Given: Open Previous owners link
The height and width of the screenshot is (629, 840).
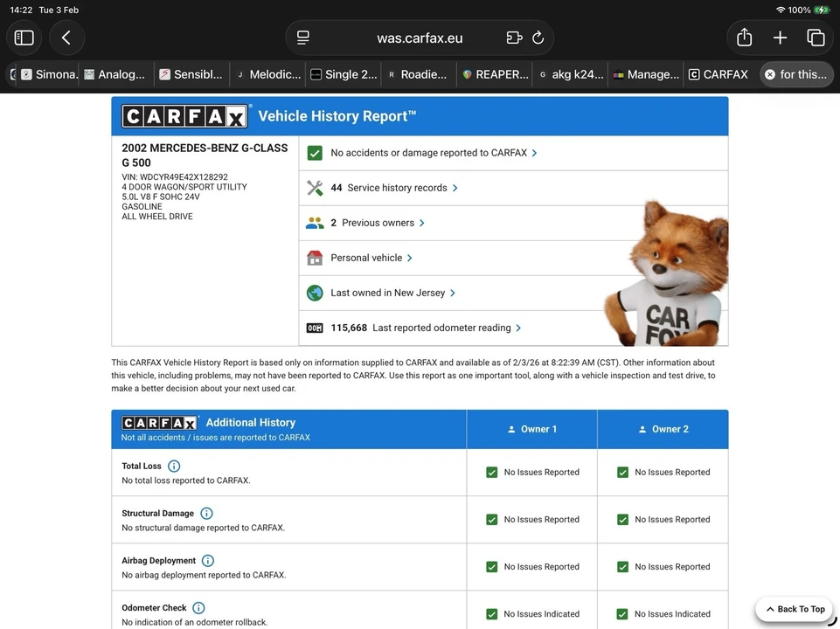Looking at the screenshot, I should coord(372,223).
